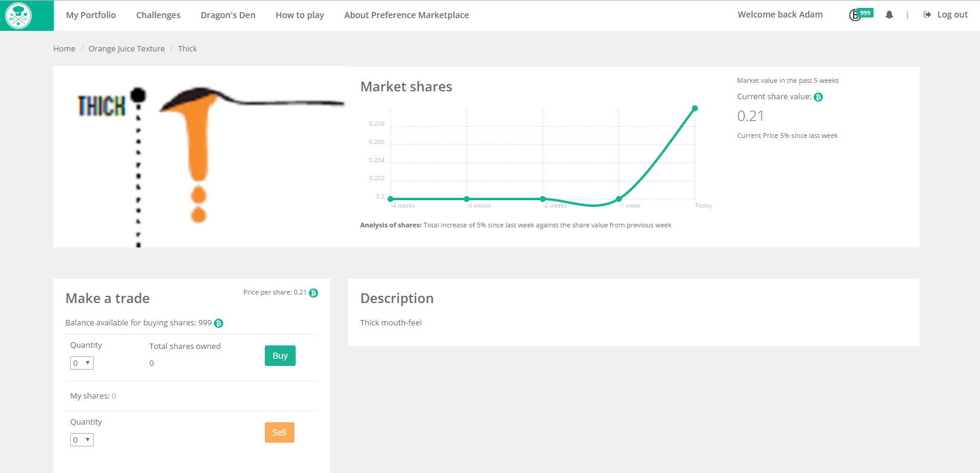Click the coin balance icon showing 999

(x=860, y=15)
